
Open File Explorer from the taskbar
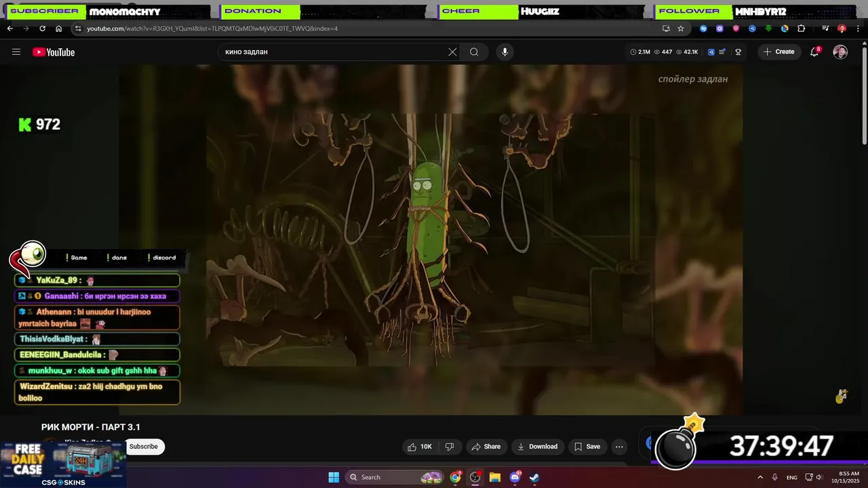[x=495, y=477]
